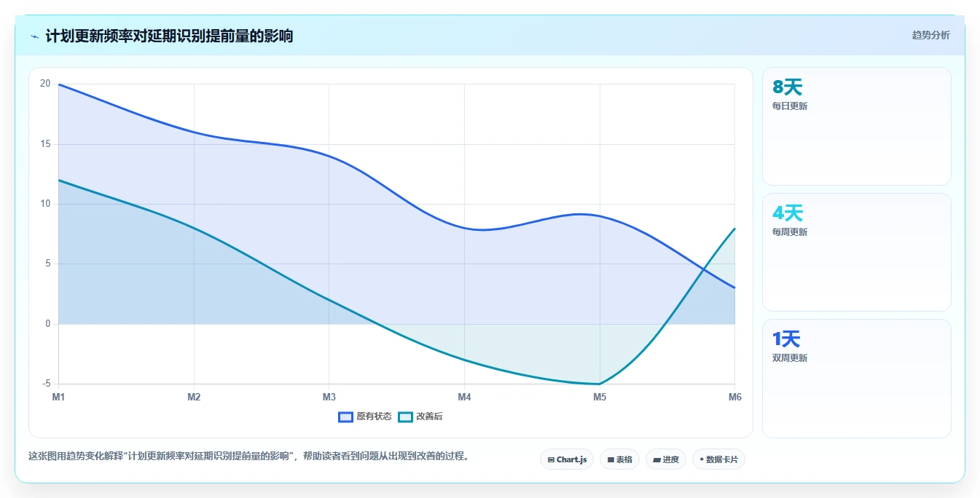
Task: Toggle the 改善后 legend item
Action: pyautogui.click(x=420, y=416)
